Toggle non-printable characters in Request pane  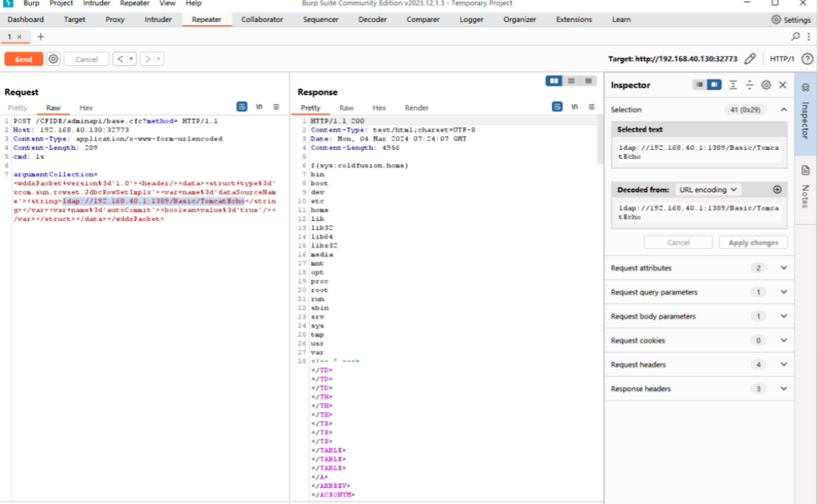point(260,106)
